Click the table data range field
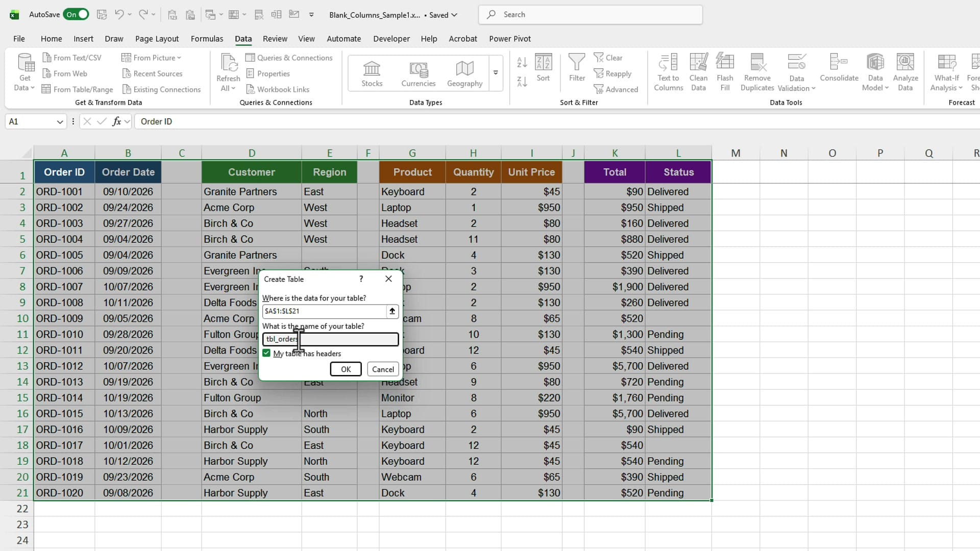The height and width of the screenshot is (551, 980). pos(324,311)
